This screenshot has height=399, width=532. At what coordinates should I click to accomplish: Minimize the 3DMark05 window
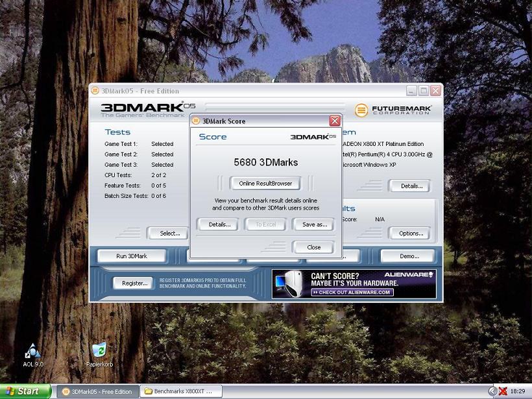coord(411,91)
